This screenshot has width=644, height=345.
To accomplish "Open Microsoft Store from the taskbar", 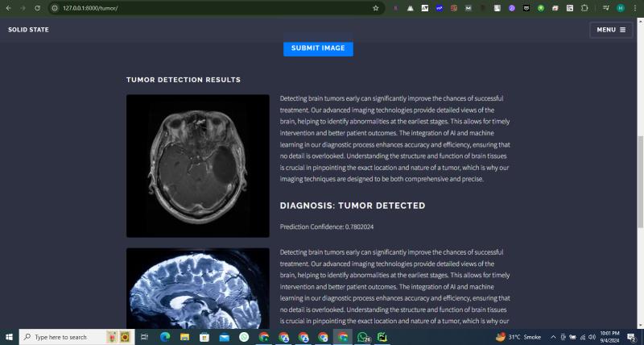I will tap(204, 337).
